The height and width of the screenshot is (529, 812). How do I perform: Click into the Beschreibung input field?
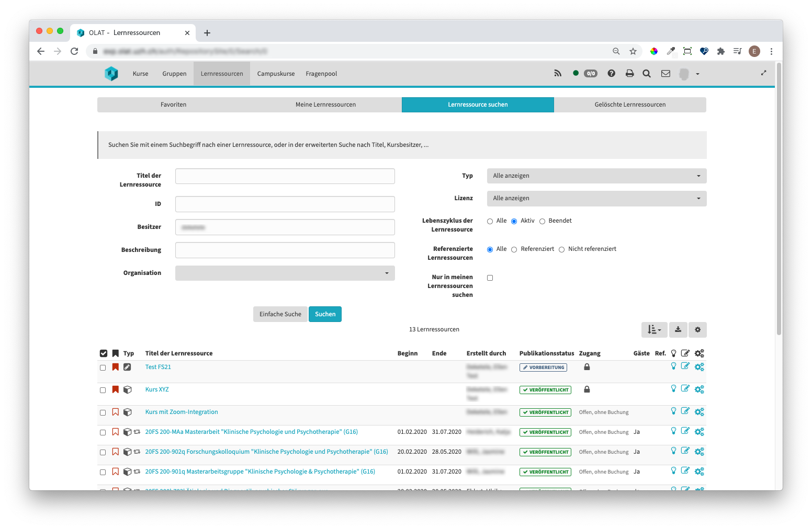click(x=285, y=250)
